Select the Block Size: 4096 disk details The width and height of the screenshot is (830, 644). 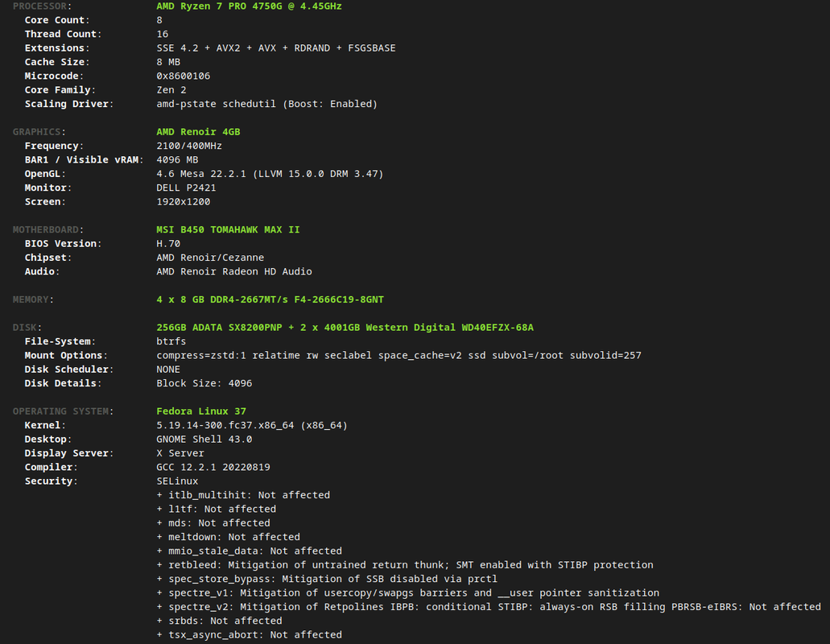tap(204, 384)
